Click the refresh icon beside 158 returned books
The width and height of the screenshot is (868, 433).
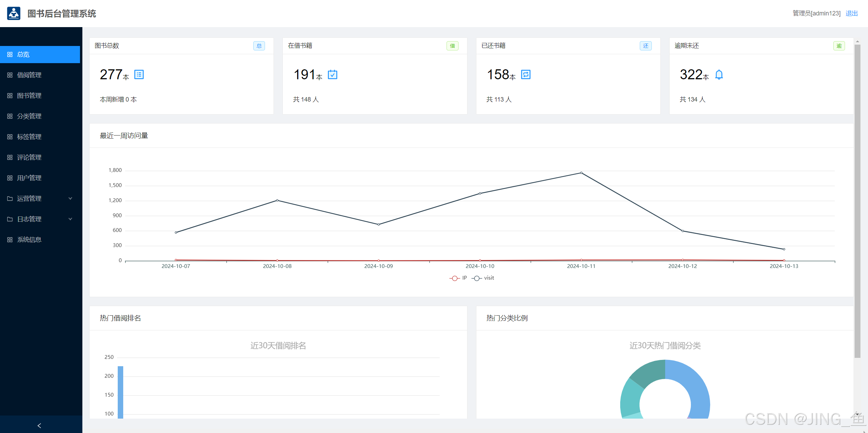coord(525,74)
